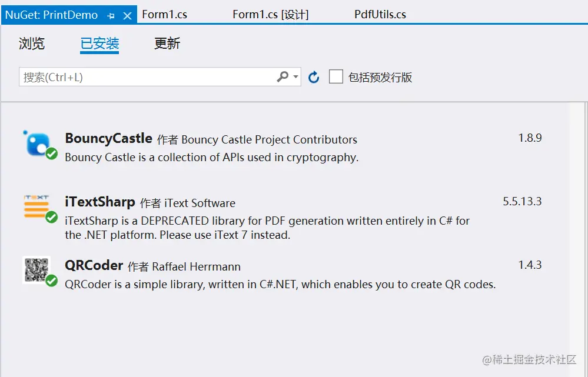
Task: Select the iTextSharp package title
Action: [100, 202]
